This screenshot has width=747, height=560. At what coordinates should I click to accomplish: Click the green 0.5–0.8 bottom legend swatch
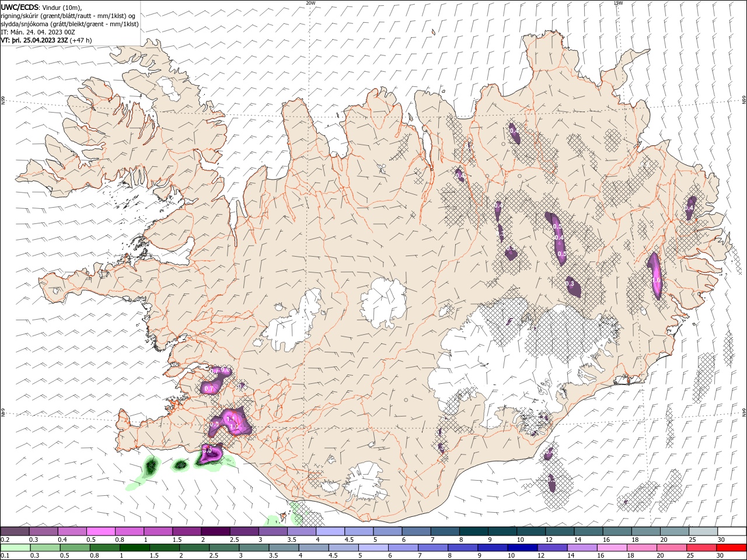[x=75, y=548]
